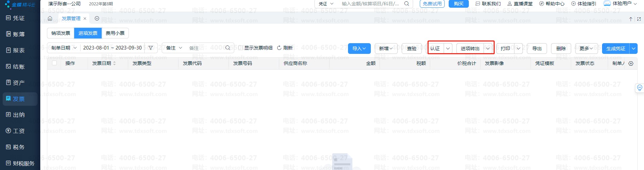Expand the 认证 arrow dropdown
The width and height of the screenshot is (644, 170).
(x=448, y=49)
